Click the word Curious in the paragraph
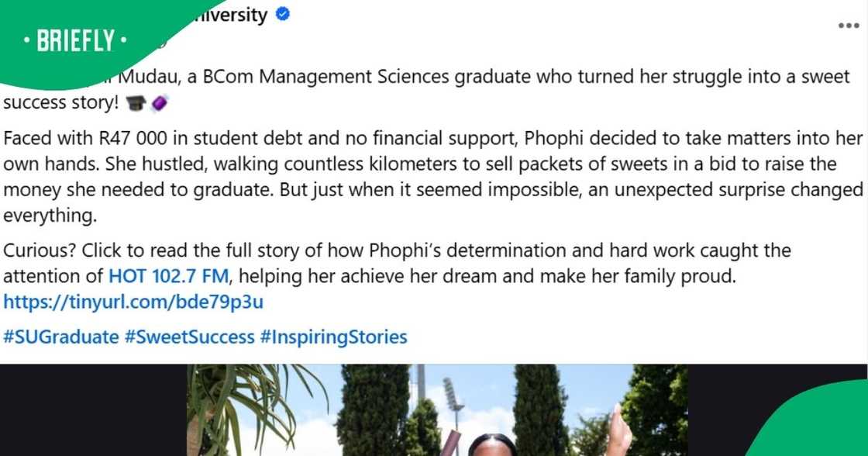 tap(31, 250)
